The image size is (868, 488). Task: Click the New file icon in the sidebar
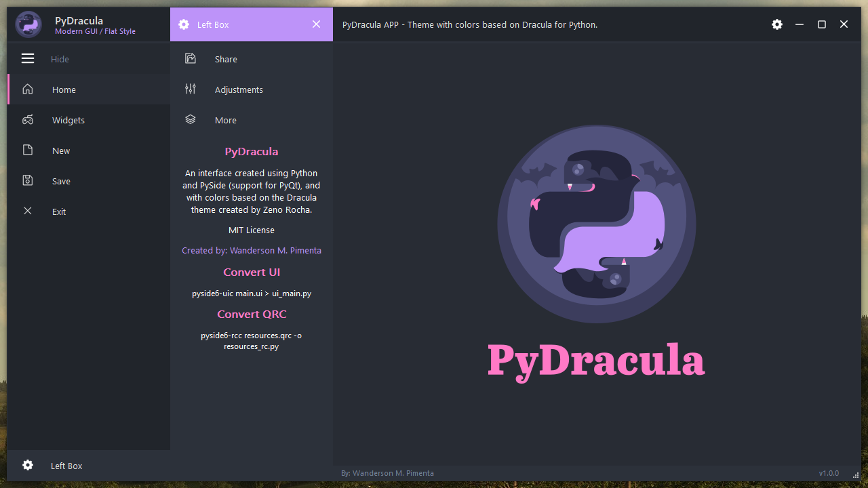pyautogui.click(x=27, y=150)
